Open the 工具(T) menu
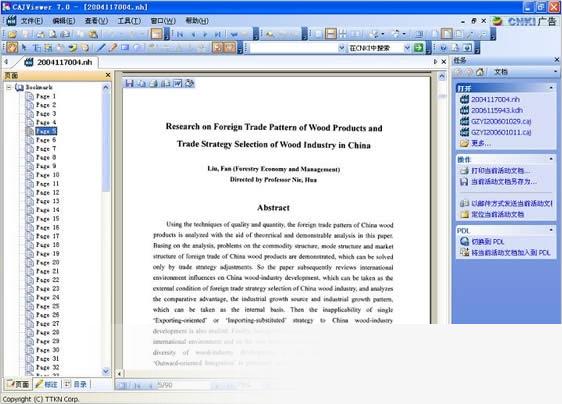The image size is (562, 404). [x=129, y=21]
